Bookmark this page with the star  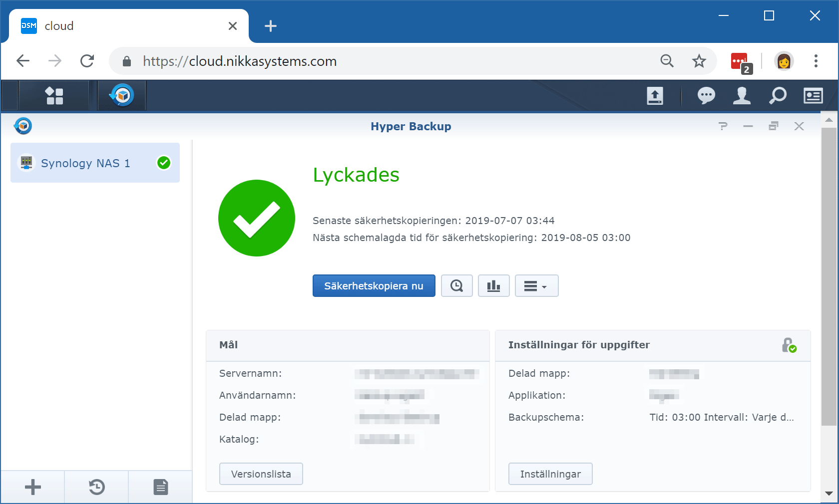699,61
